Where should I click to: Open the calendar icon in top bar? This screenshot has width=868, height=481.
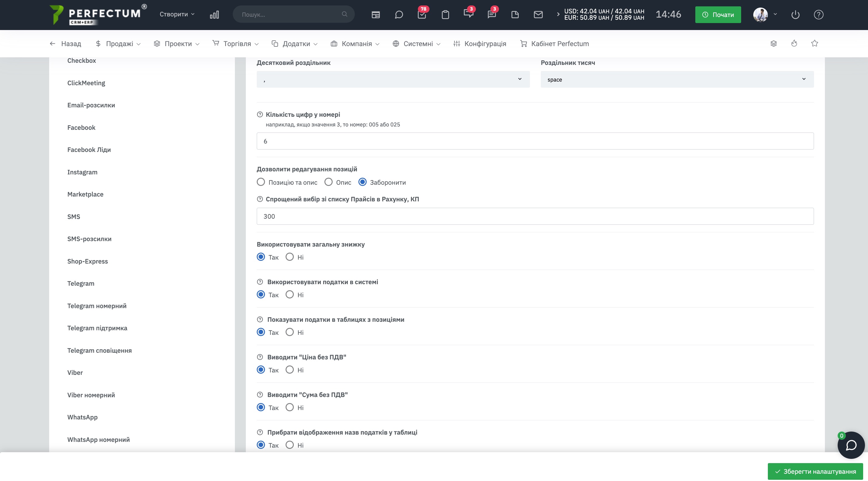[x=376, y=15]
